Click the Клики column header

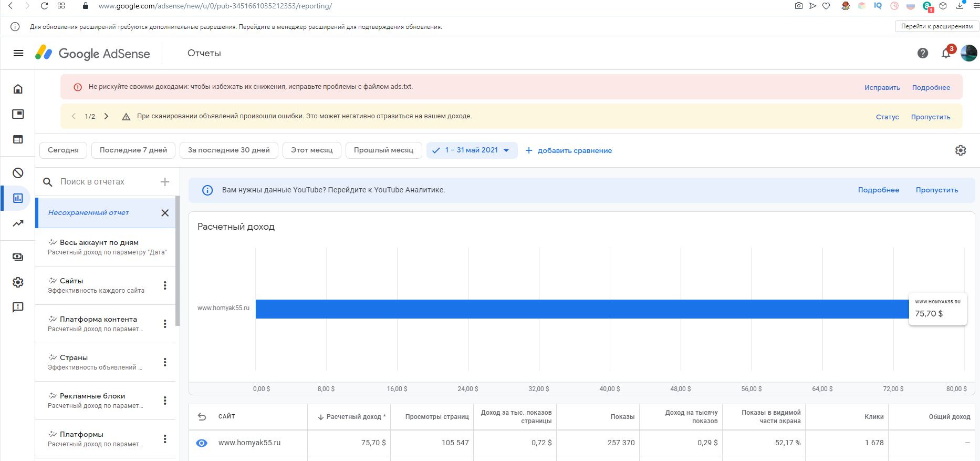[x=874, y=417]
